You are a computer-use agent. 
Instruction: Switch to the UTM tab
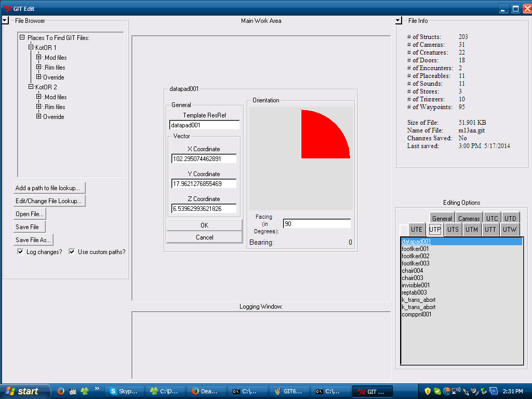click(472, 229)
